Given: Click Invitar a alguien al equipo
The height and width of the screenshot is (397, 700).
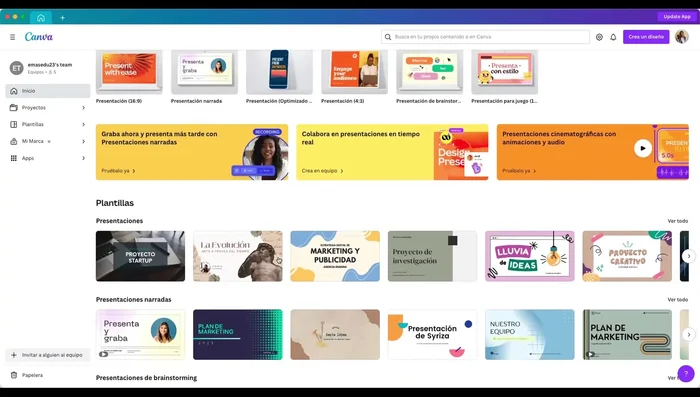Looking at the screenshot, I should 48,355.
